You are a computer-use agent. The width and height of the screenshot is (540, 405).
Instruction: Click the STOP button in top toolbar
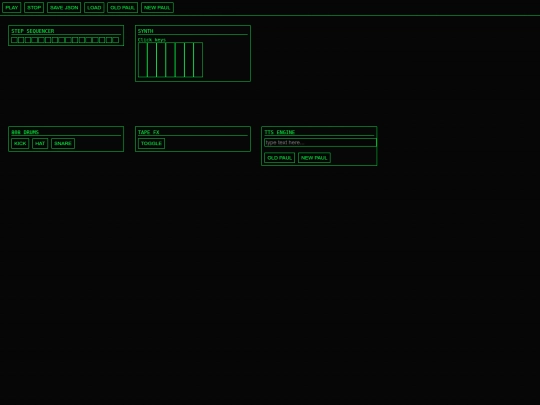click(x=34, y=8)
